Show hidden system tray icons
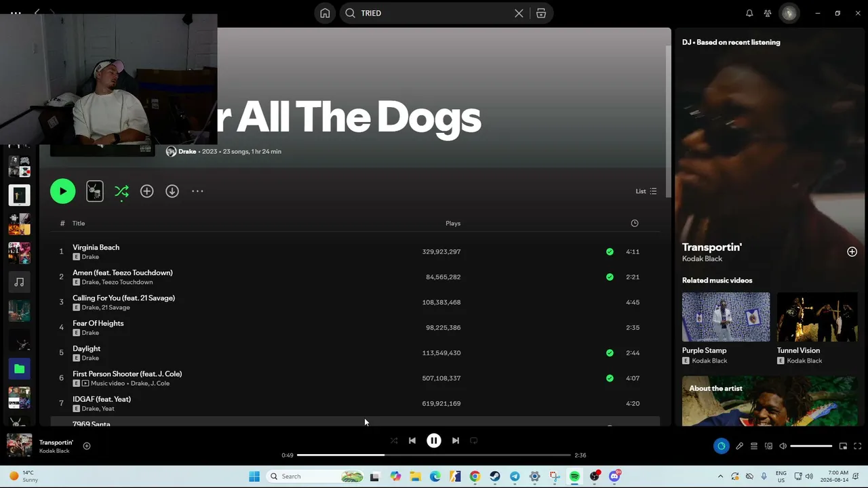Screen dimensions: 868x488 point(720,476)
